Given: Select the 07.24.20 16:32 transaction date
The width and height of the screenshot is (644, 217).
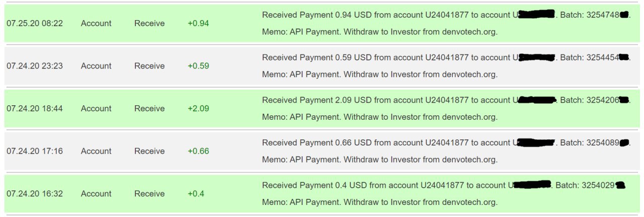Looking at the screenshot, I should [x=35, y=193].
